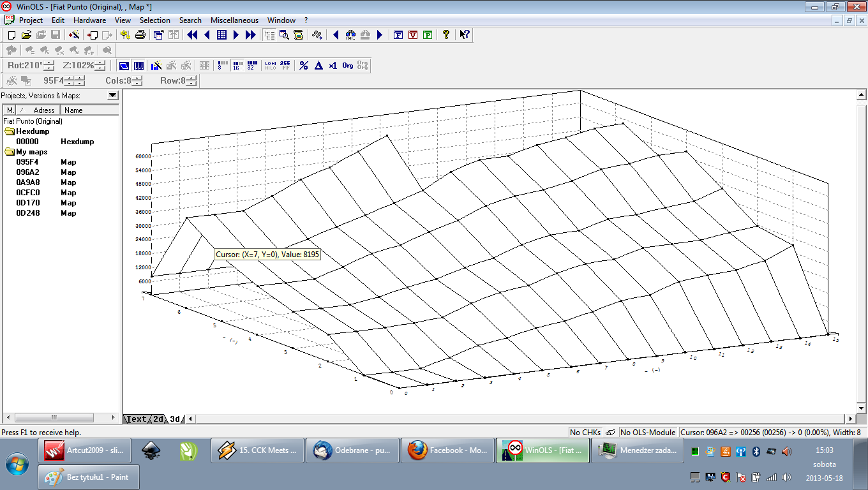Toggle the 8-bit data width button
Image resolution: width=868 pixels, height=490 pixels.
pos(221,65)
